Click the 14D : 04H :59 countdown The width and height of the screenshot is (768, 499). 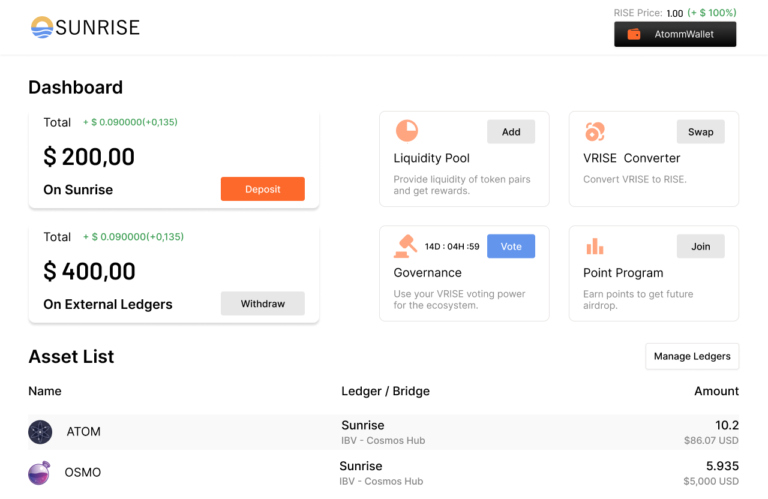[x=452, y=246]
